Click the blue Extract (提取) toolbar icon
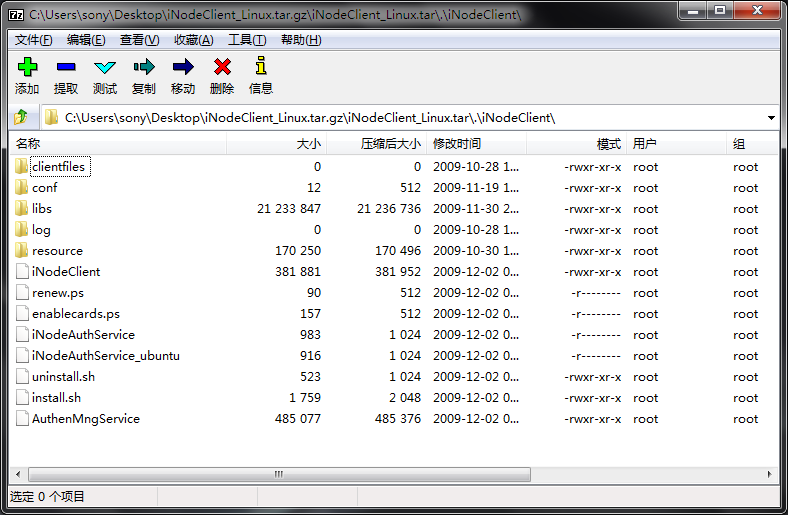The image size is (788, 515). [x=66, y=67]
